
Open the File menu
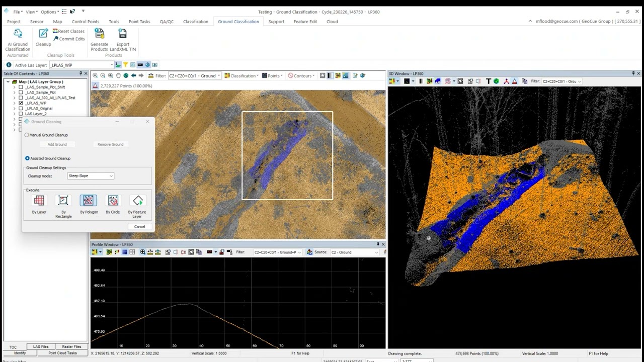tap(17, 12)
